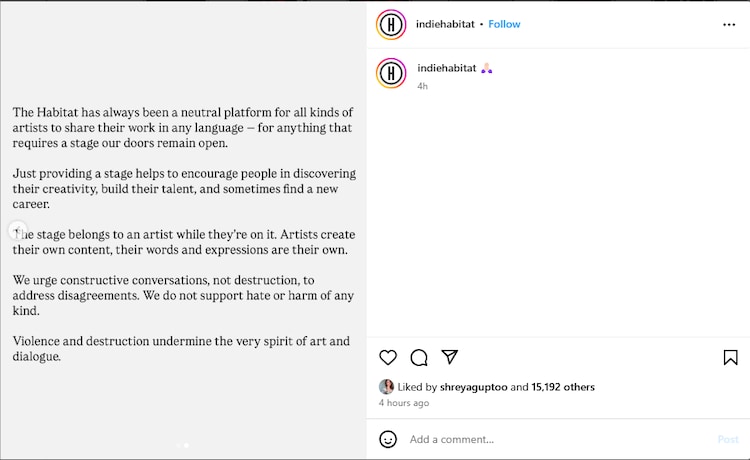Click indiehabitat profile picture in header
Viewport: 750px width, 460px height.
[x=391, y=24]
